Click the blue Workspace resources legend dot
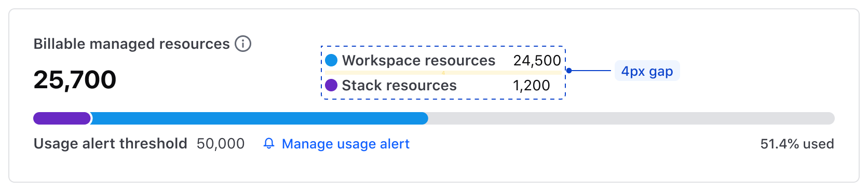Screen dimensions: 868x191 click(x=331, y=61)
